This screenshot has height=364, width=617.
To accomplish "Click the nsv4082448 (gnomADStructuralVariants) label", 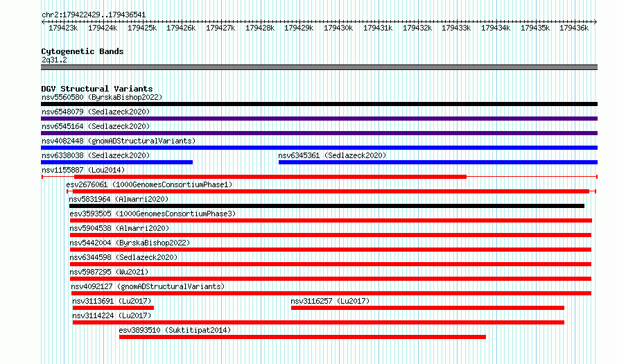I will pos(119,141).
